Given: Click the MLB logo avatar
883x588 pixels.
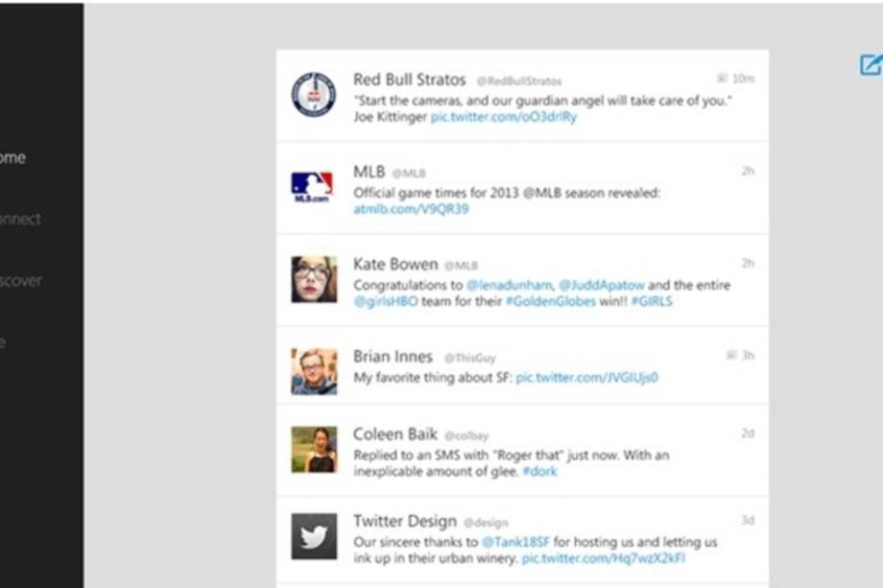Looking at the screenshot, I should (x=313, y=187).
